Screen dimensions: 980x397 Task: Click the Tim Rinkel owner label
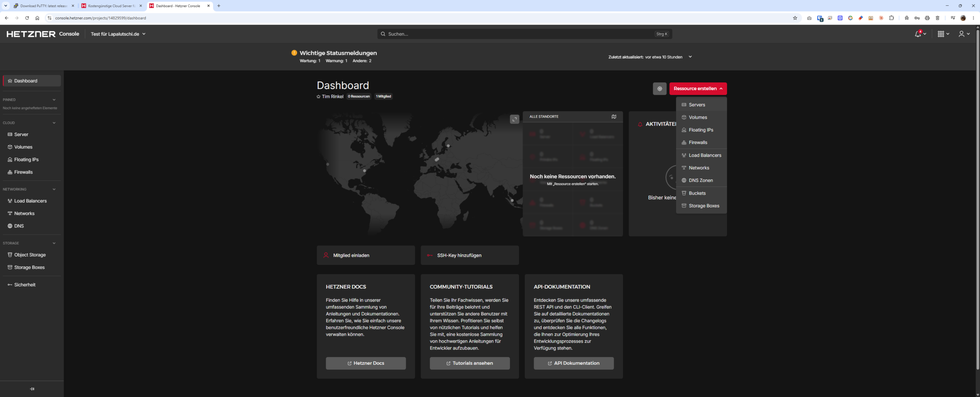pyautogui.click(x=330, y=97)
